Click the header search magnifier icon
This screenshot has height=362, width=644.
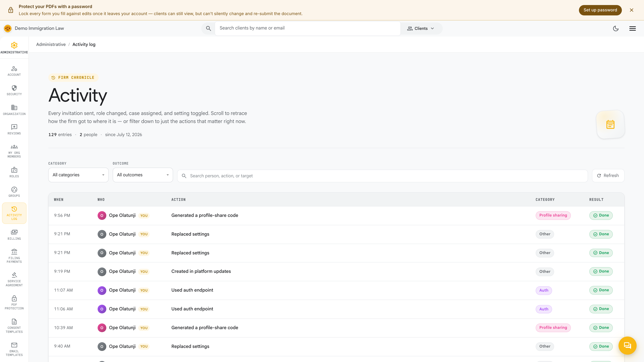point(208,28)
